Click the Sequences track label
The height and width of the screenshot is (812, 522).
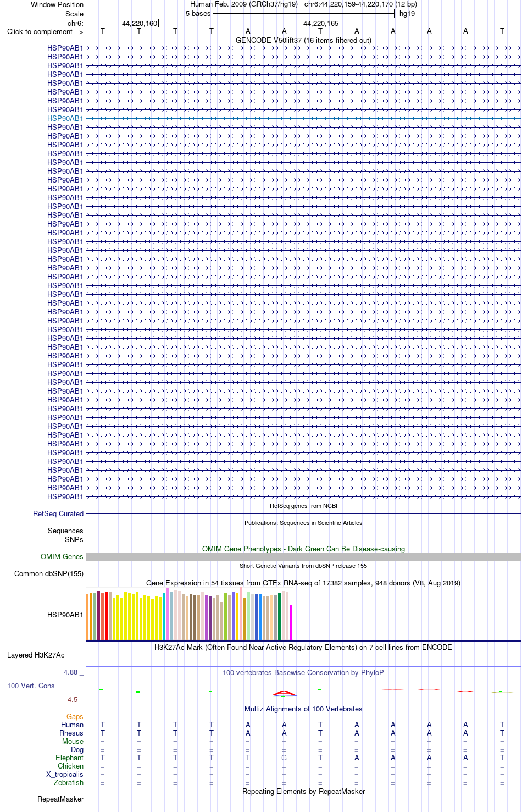(x=65, y=531)
